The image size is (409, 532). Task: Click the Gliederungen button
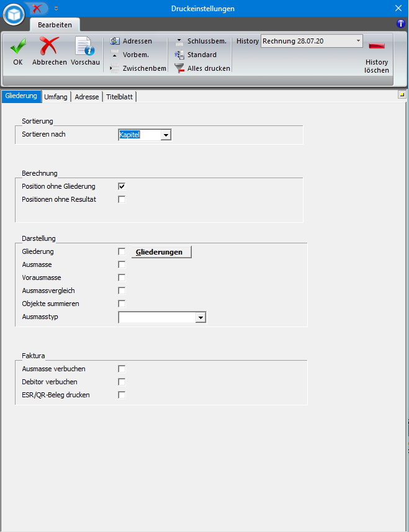click(161, 252)
